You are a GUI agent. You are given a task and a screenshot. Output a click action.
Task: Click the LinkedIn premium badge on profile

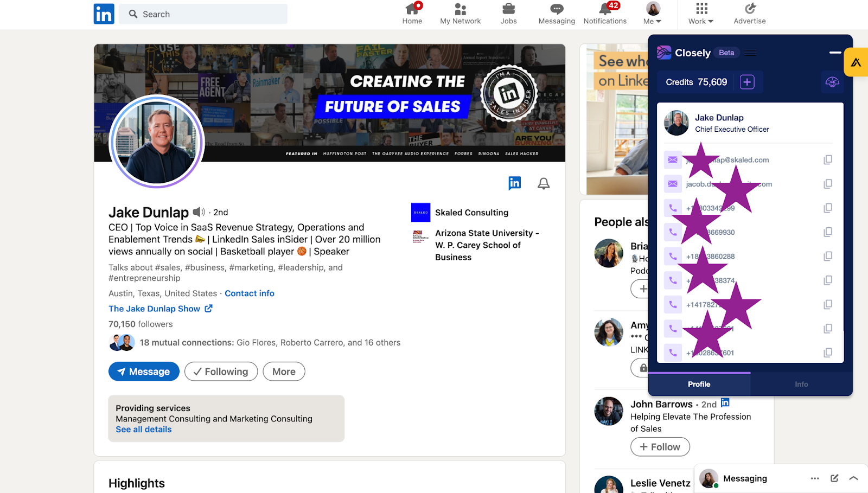click(515, 183)
